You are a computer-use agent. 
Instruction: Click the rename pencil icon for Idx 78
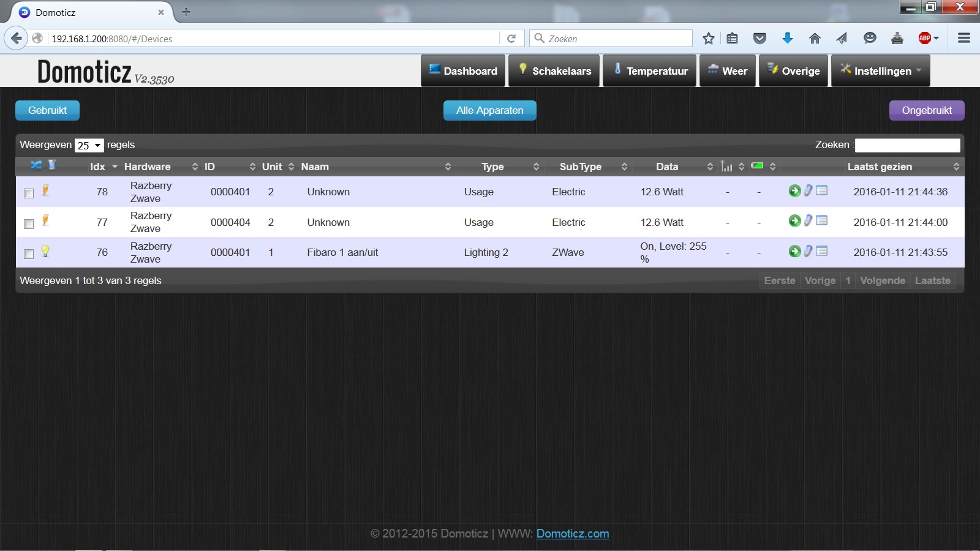809,190
